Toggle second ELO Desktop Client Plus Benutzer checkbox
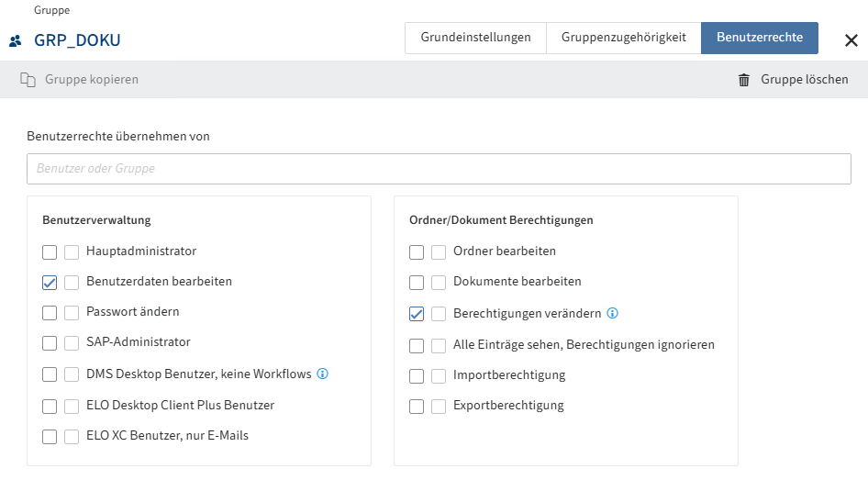The height and width of the screenshot is (480, 868). click(72, 407)
